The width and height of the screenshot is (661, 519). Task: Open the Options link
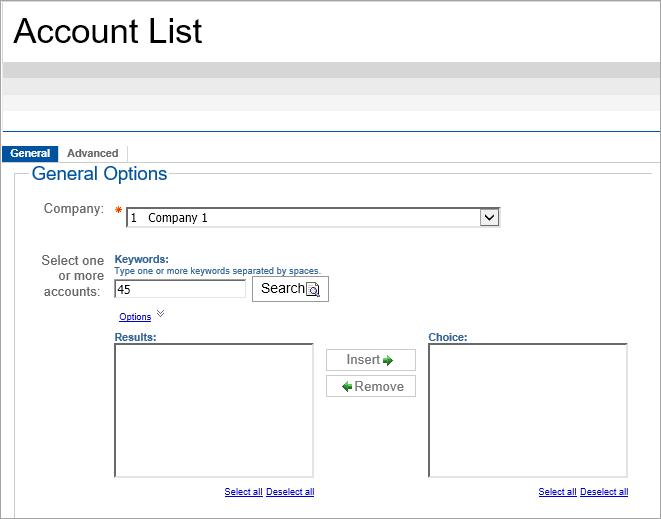[x=135, y=317]
